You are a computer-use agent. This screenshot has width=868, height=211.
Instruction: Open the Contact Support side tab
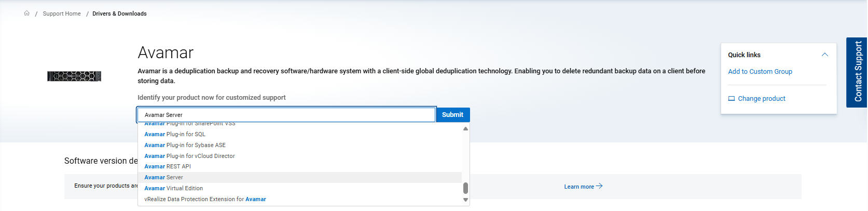pos(857,72)
